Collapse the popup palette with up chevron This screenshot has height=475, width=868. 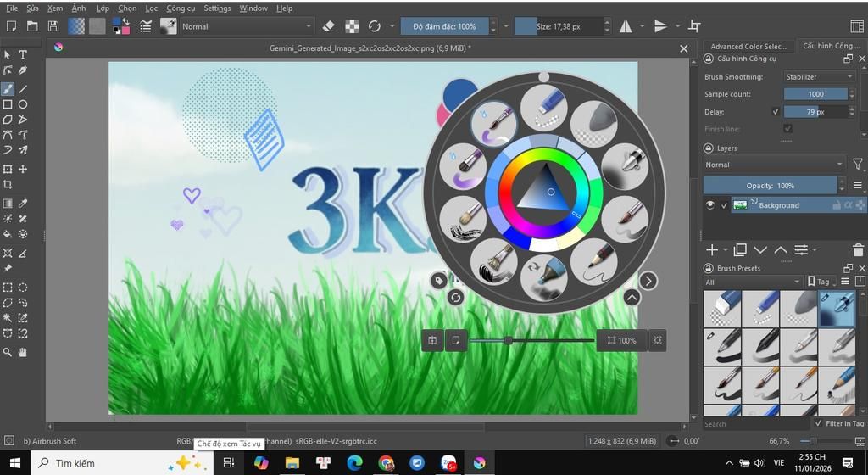[632, 297]
